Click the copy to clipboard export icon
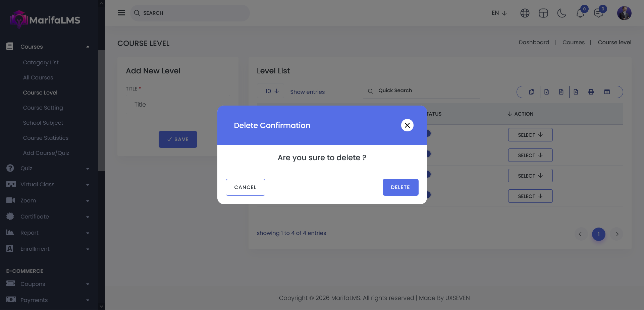 [x=532, y=92]
